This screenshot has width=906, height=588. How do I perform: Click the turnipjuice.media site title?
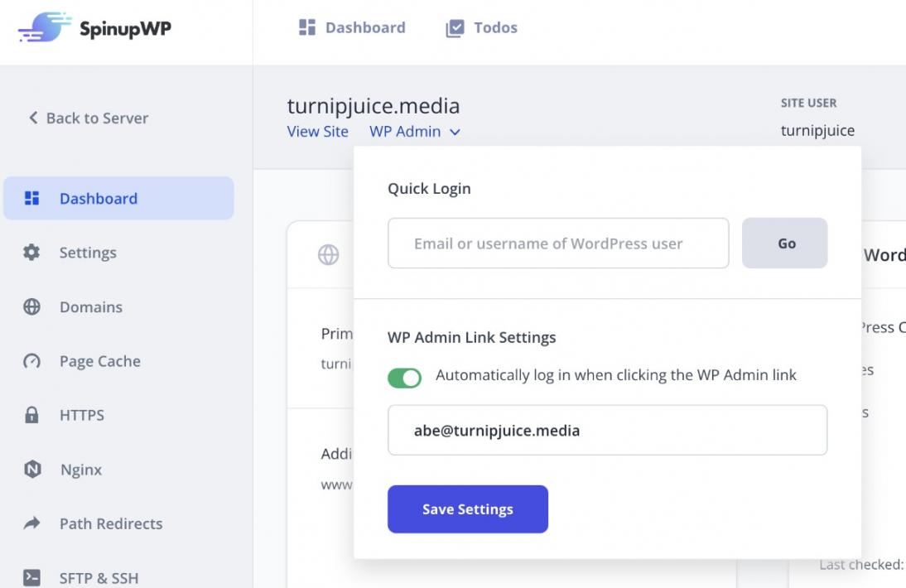coord(373,106)
